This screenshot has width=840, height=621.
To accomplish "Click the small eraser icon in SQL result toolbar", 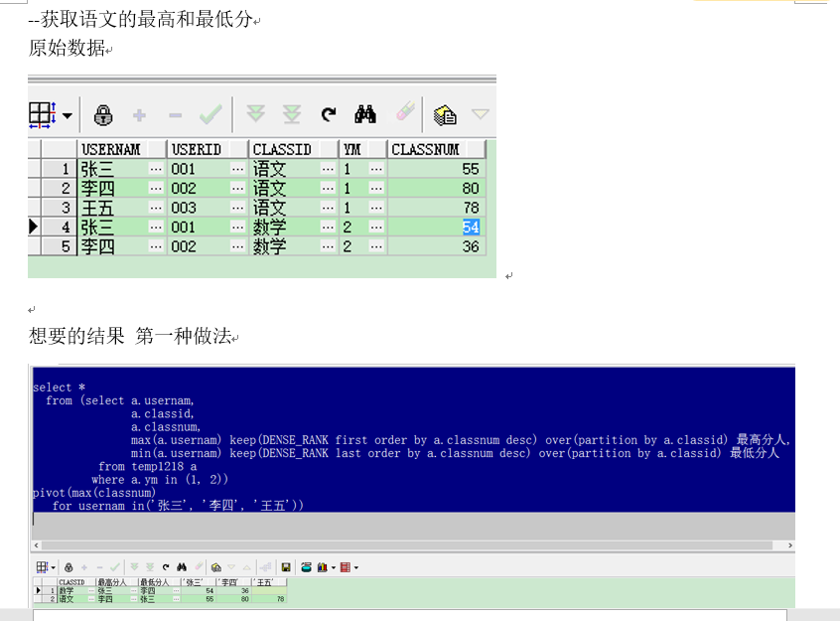I will [x=199, y=565].
